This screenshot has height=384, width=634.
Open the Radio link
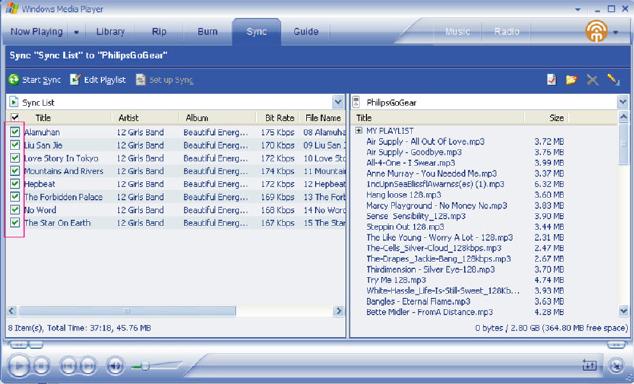point(507,32)
